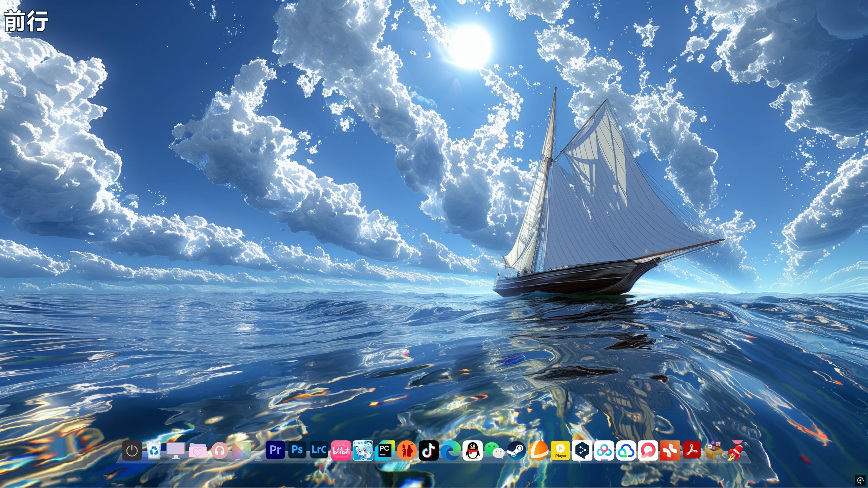Start Steam client
This screenshot has height=488, width=868.
[x=516, y=451]
